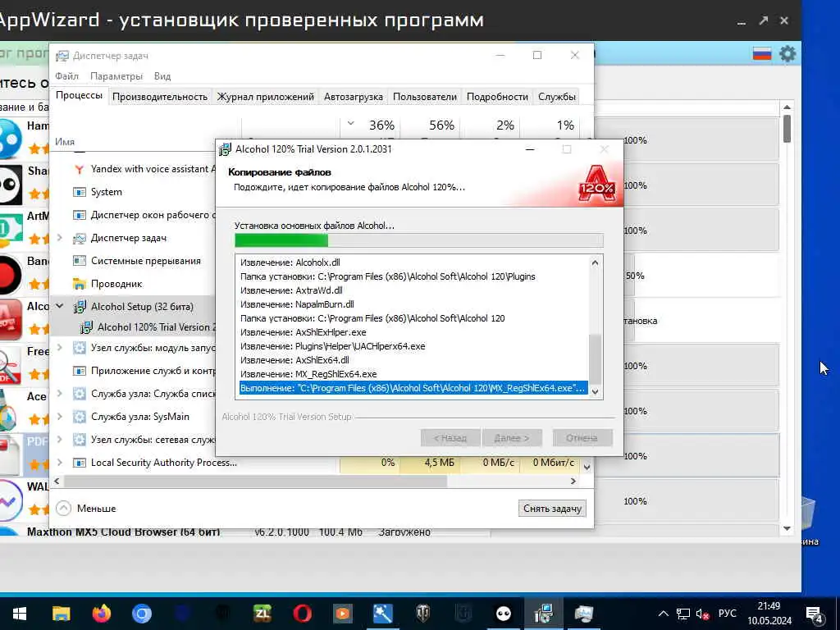Viewport: 840px width, 630px height.
Task: Switch to the AppWizard wand taskbar icon
Action: point(383,614)
